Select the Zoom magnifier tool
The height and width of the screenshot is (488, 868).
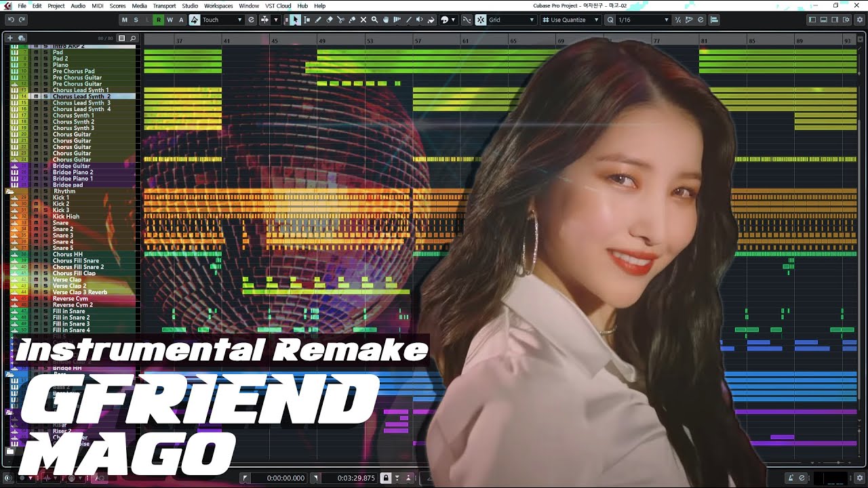(x=374, y=20)
